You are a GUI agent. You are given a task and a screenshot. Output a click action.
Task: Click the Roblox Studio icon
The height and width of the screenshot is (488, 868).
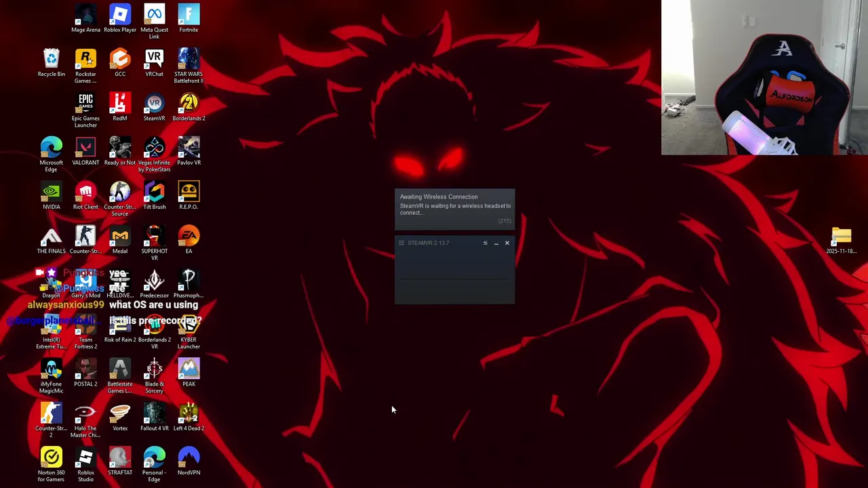(85, 464)
